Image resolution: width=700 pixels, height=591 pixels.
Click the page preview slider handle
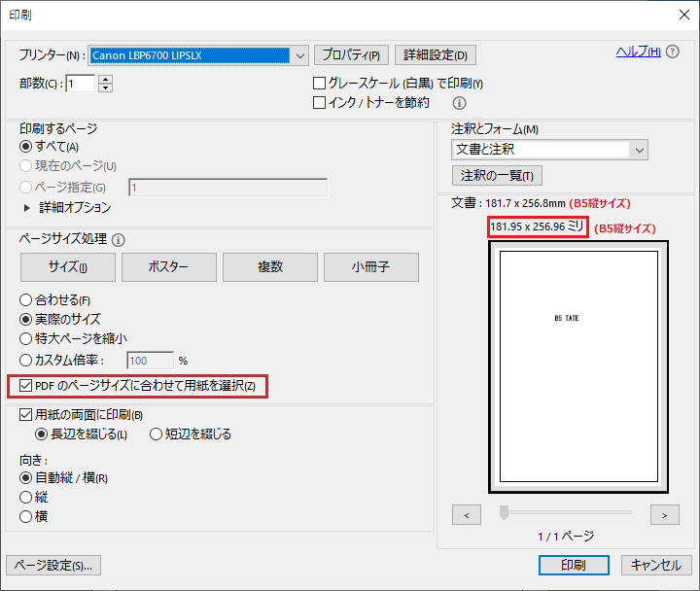pyautogui.click(x=504, y=512)
